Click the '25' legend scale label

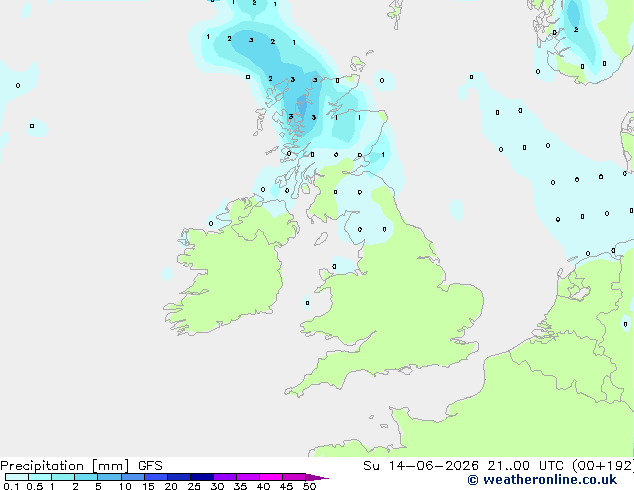point(194,486)
